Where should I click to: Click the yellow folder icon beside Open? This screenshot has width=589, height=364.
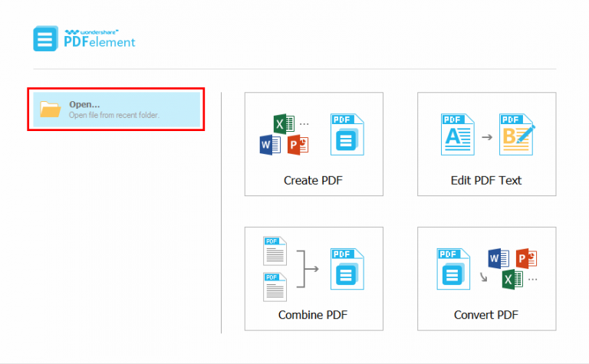(x=51, y=109)
